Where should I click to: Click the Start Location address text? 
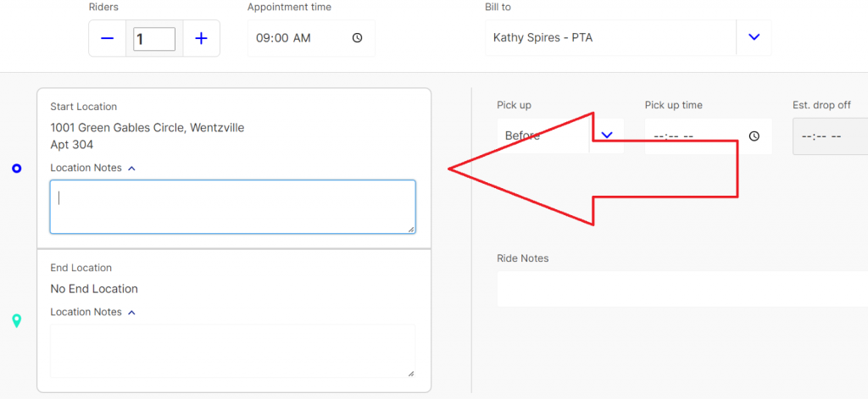click(x=147, y=128)
